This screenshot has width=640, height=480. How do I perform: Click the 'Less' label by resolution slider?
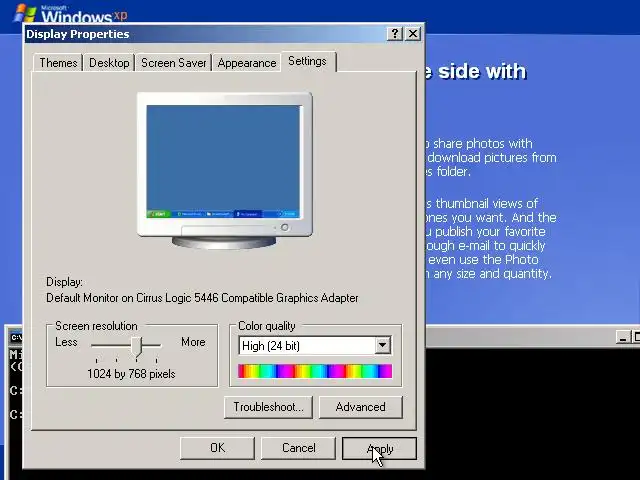66,342
